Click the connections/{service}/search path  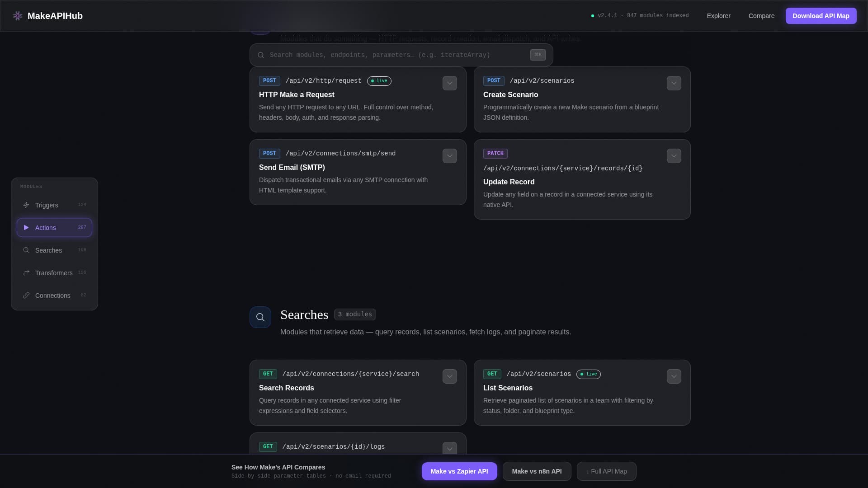coord(350,374)
